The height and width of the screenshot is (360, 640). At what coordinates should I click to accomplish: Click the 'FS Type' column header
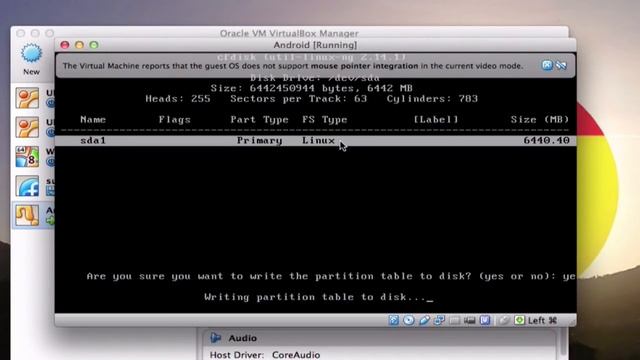coord(324,120)
